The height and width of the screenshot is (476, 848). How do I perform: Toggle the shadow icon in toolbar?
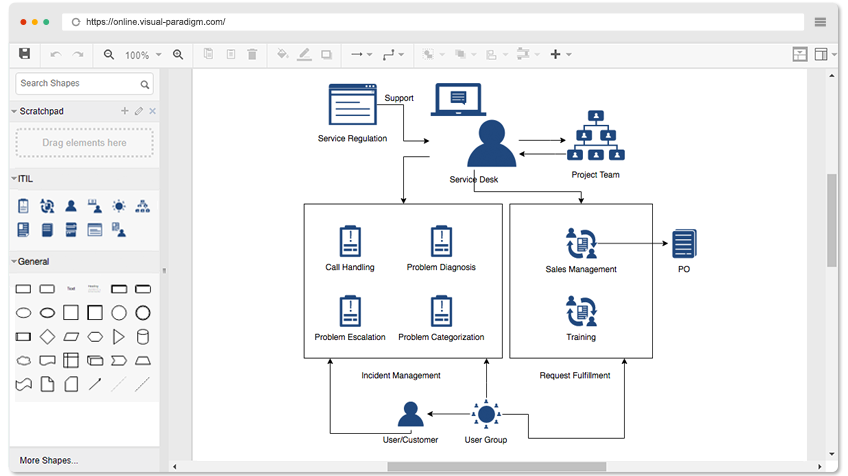[327, 54]
